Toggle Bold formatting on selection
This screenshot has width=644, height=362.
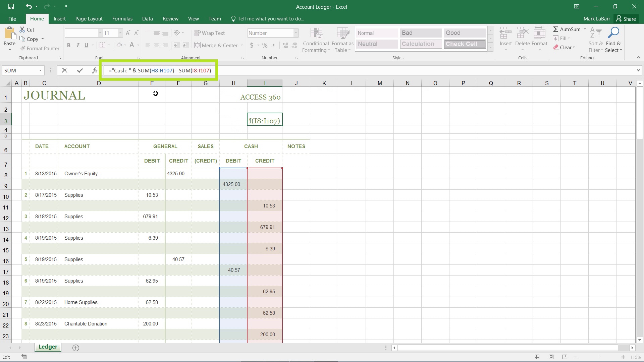68,45
